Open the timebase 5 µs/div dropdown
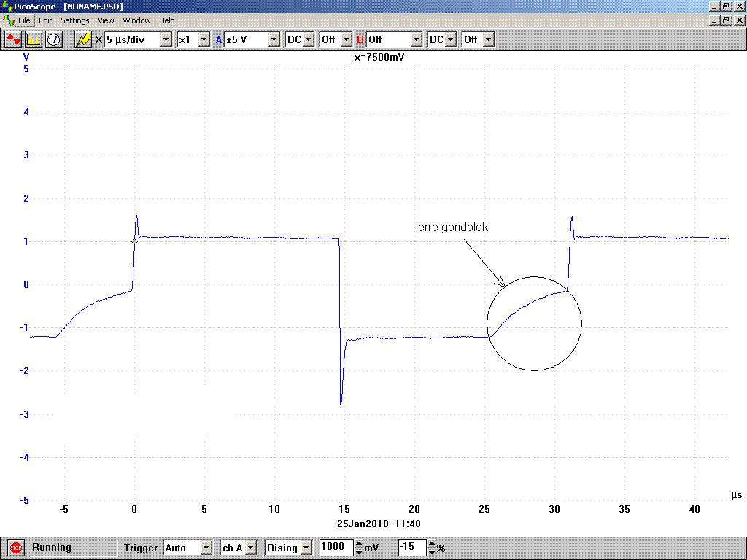The image size is (747, 560). (166, 39)
